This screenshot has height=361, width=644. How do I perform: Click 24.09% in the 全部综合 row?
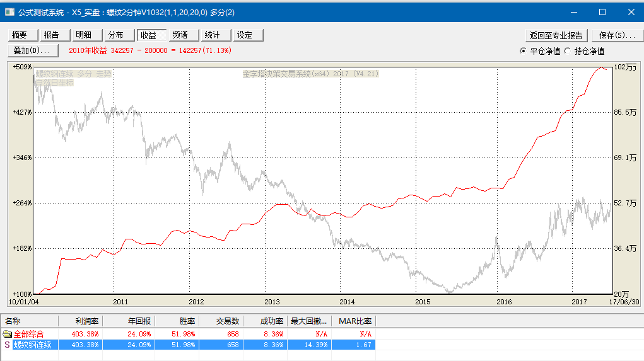[139, 334]
